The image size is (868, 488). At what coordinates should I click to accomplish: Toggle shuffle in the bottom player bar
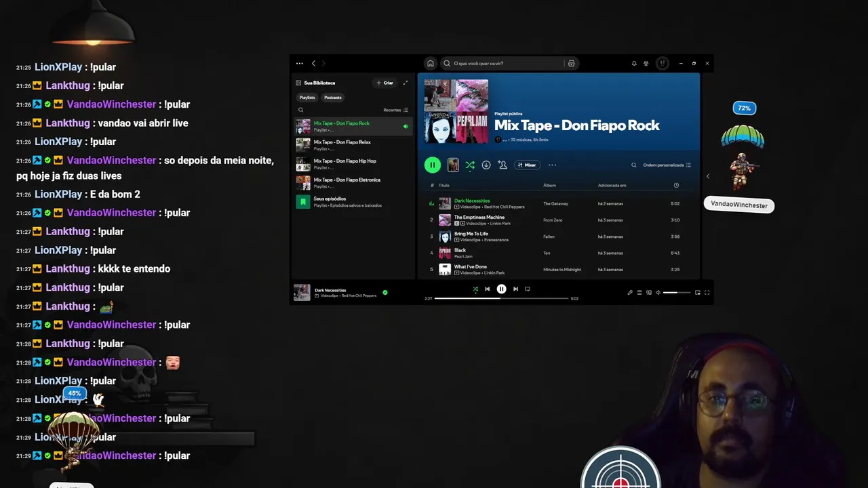click(x=475, y=289)
